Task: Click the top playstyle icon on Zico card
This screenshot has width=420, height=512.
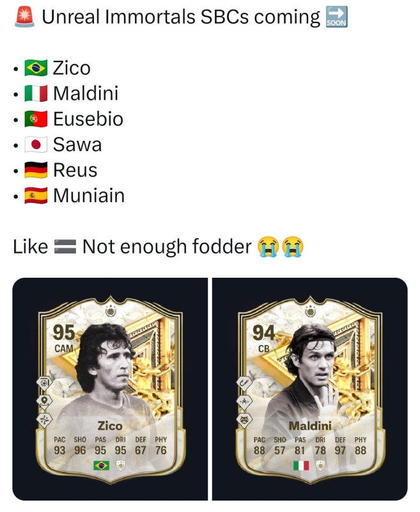Action: point(45,383)
